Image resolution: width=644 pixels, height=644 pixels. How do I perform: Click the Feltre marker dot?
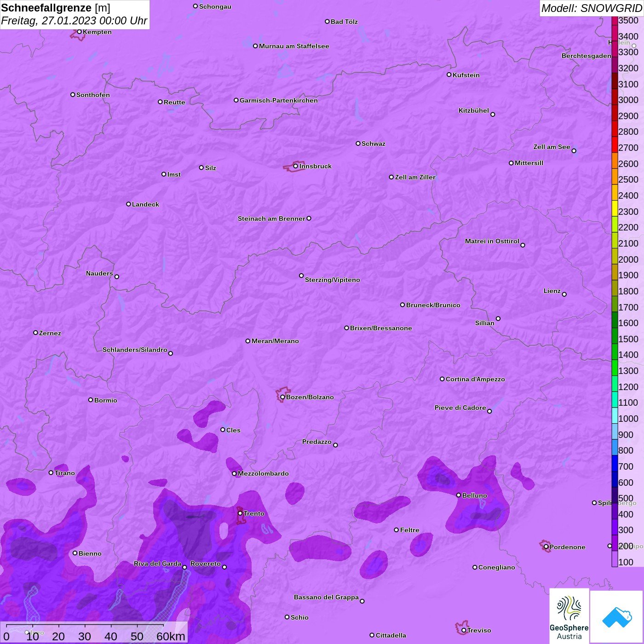(x=396, y=530)
